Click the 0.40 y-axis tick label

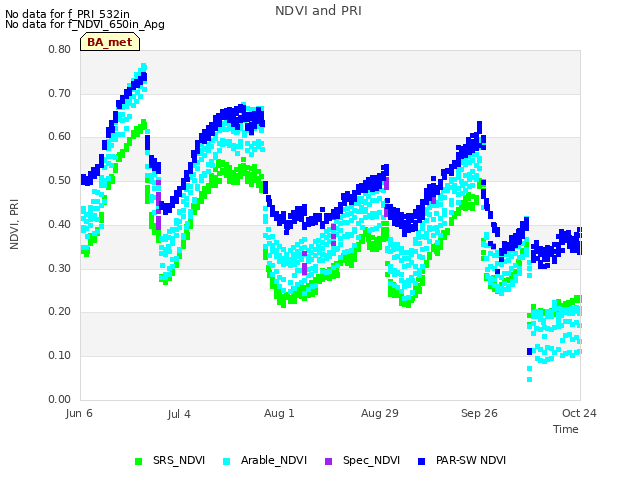point(60,224)
